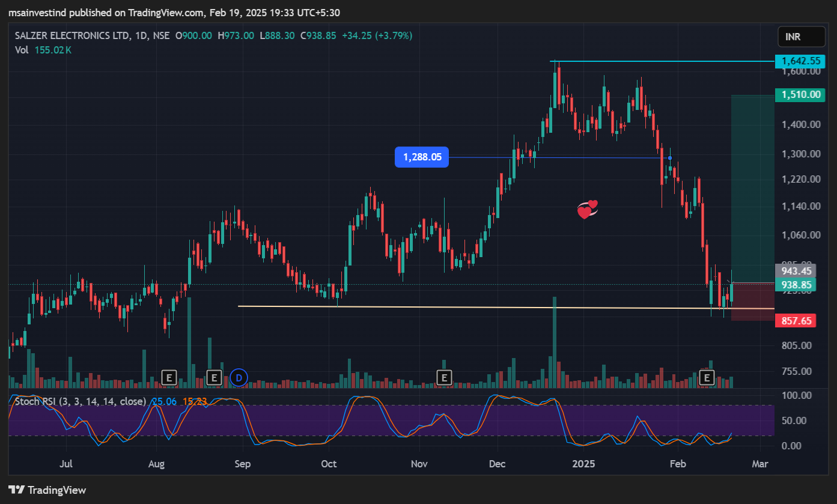
Task: Click the Mar label on time axis
Action: click(x=760, y=464)
